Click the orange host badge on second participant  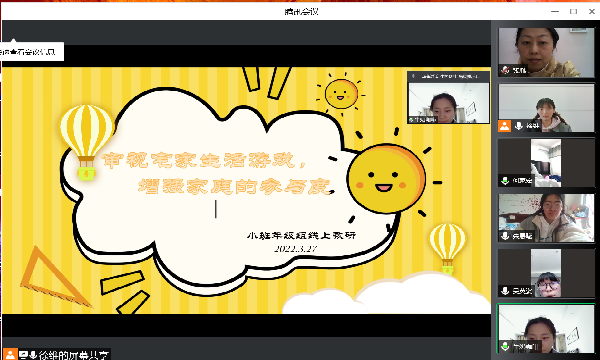(504, 126)
